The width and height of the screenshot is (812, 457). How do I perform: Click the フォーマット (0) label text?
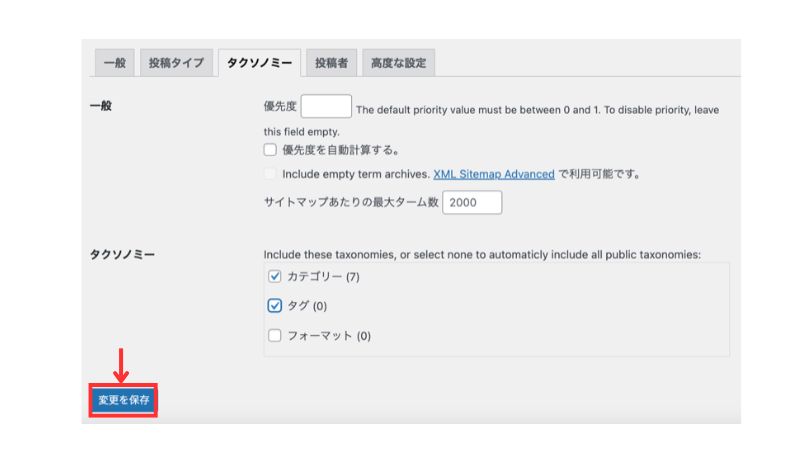[329, 336]
